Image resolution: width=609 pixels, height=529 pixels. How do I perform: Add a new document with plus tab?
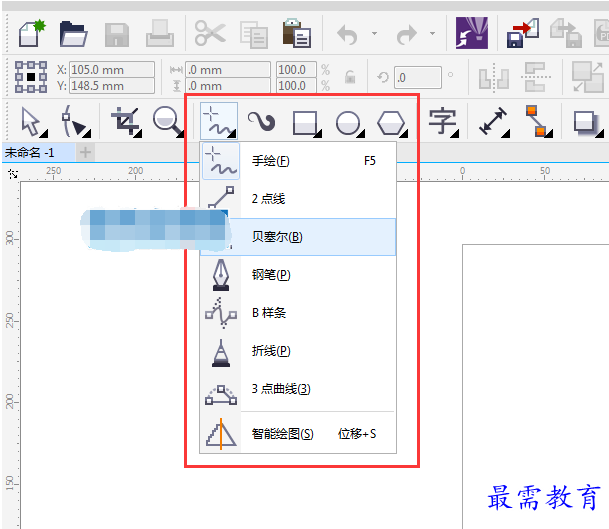[x=85, y=153]
